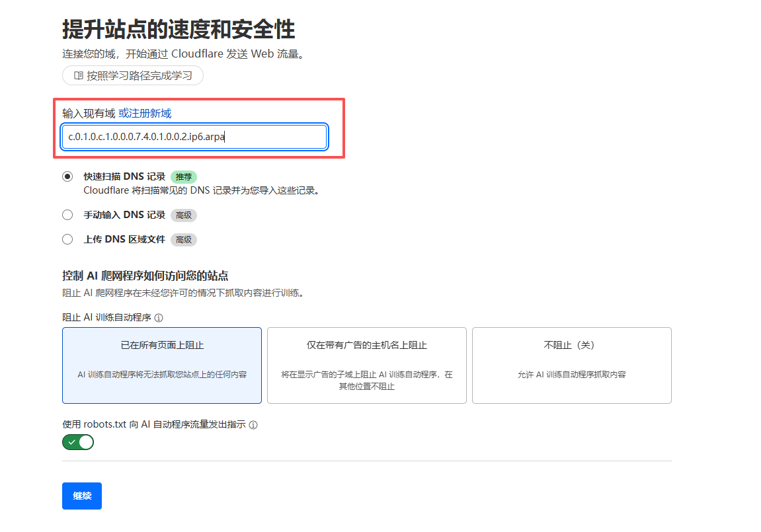Show info for 阻止 AI 训练自动程序
This screenshot has width=761, height=532.
(159, 318)
